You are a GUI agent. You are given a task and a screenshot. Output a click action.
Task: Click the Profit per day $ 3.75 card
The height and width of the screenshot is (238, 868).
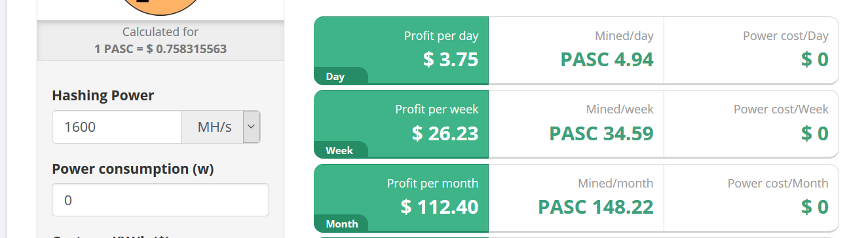click(x=402, y=50)
